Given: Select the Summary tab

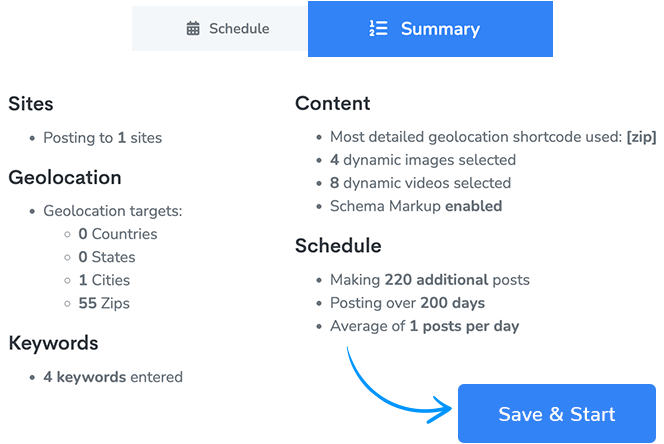Looking at the screenshot, I should coord(430,29).
